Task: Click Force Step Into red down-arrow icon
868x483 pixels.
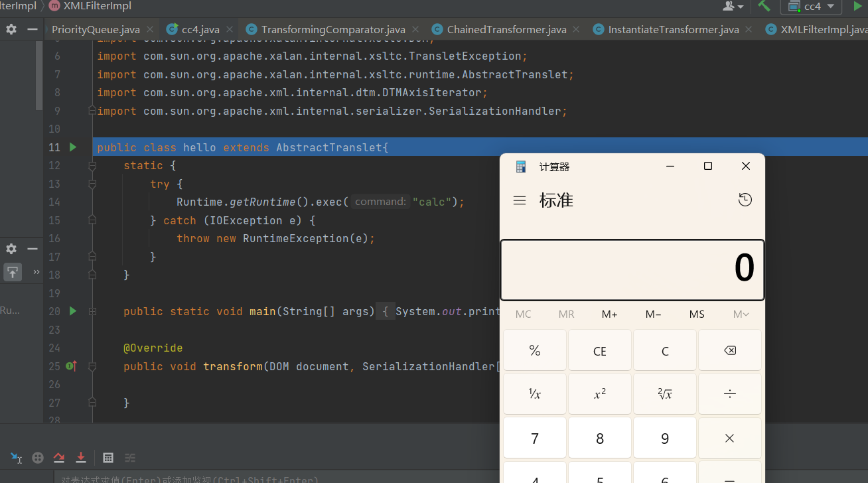Action: click(80, 458)
